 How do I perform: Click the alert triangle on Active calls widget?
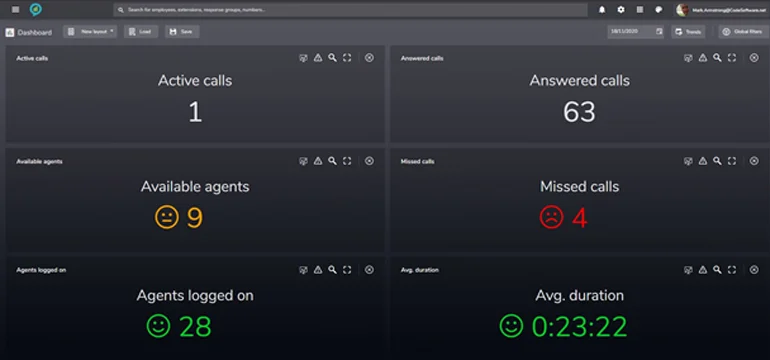318,58
